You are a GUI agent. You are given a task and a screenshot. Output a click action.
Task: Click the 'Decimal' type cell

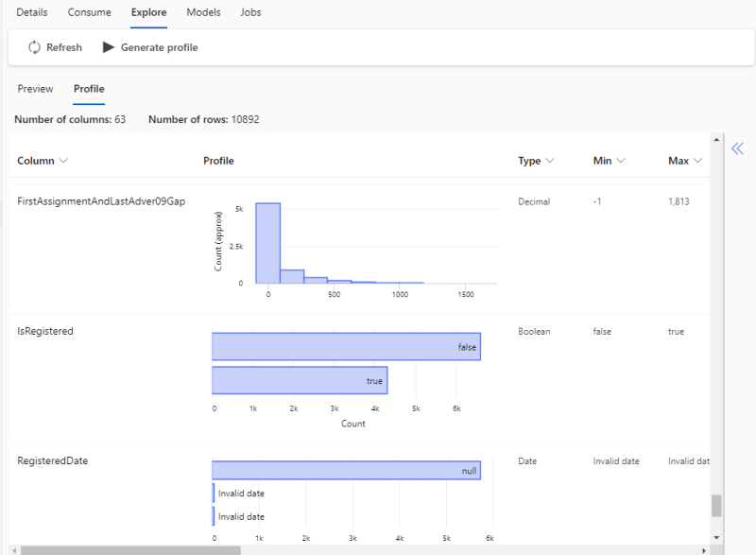tap(534, 201)
